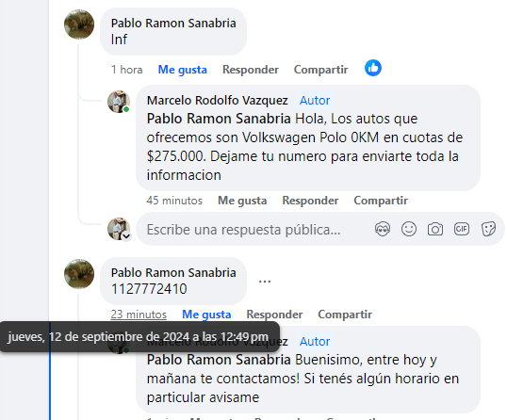Toggle Me gusta on the 1127772410 comment
The image size is (507, 420).
(206, 315)
